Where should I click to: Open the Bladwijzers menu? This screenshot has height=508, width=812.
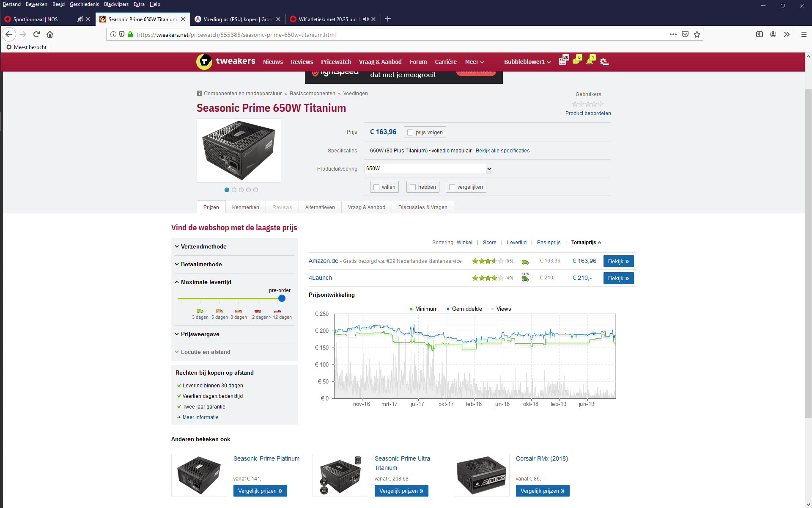coord(116,4)
